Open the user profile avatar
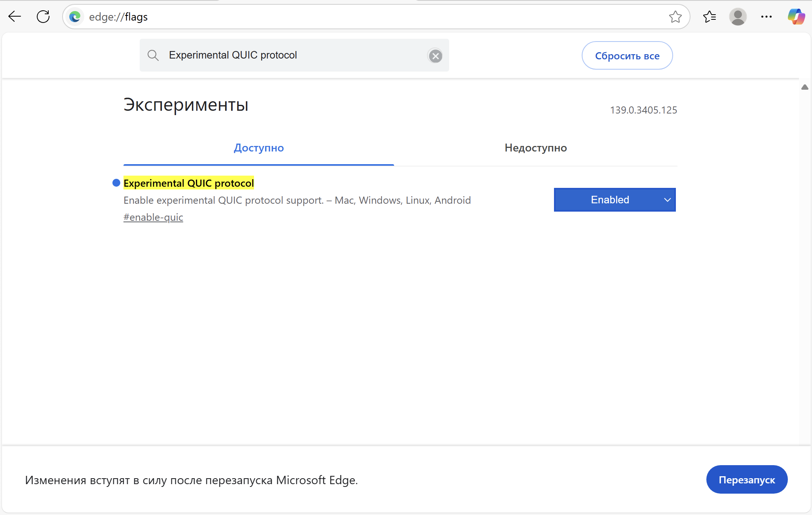The image size is (812, 515). click(738, 17)
